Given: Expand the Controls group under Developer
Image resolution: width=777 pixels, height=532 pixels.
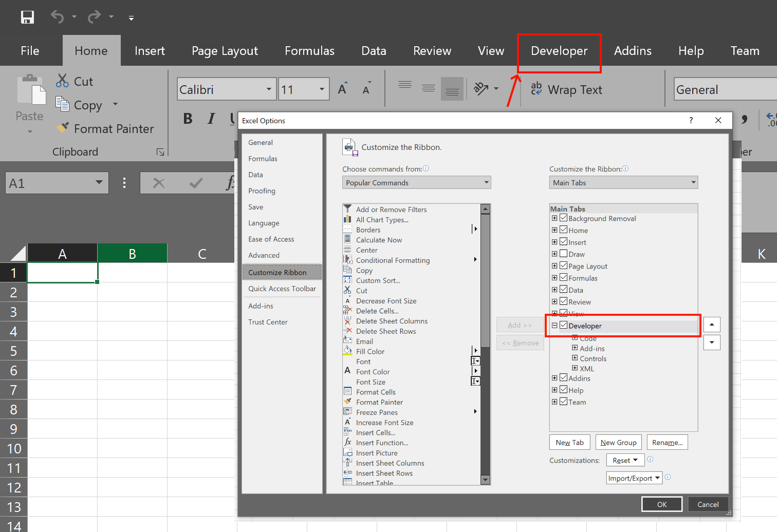Looking at the screenshot, I should pyautogui.click(x=575, y=358).
